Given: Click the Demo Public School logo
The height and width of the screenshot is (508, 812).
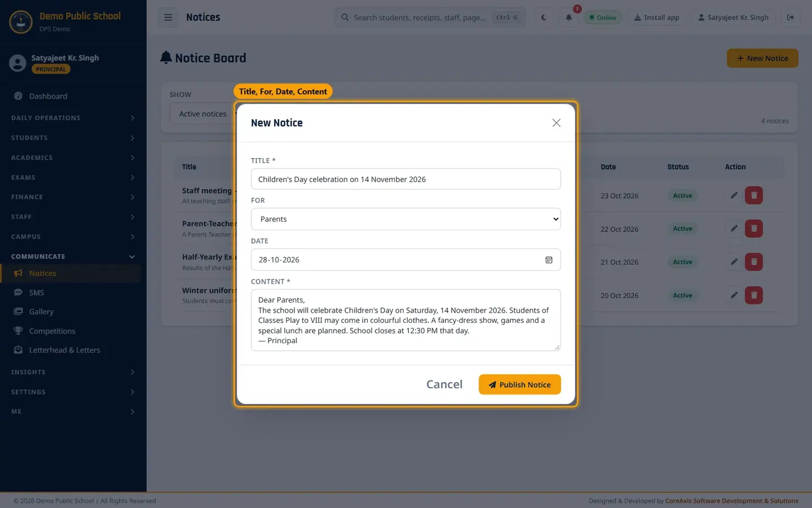Looking at the screenshot, I should click(21, 22).
